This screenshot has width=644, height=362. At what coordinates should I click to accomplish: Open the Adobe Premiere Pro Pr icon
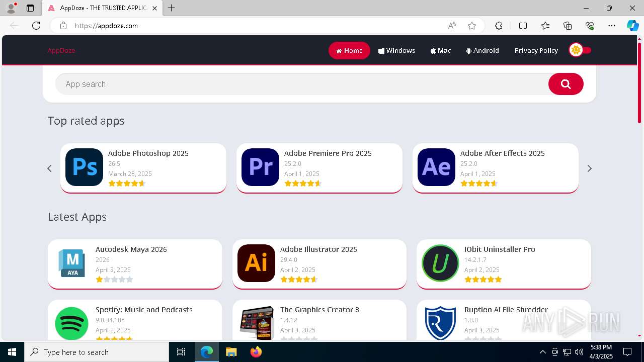point(260,167)
